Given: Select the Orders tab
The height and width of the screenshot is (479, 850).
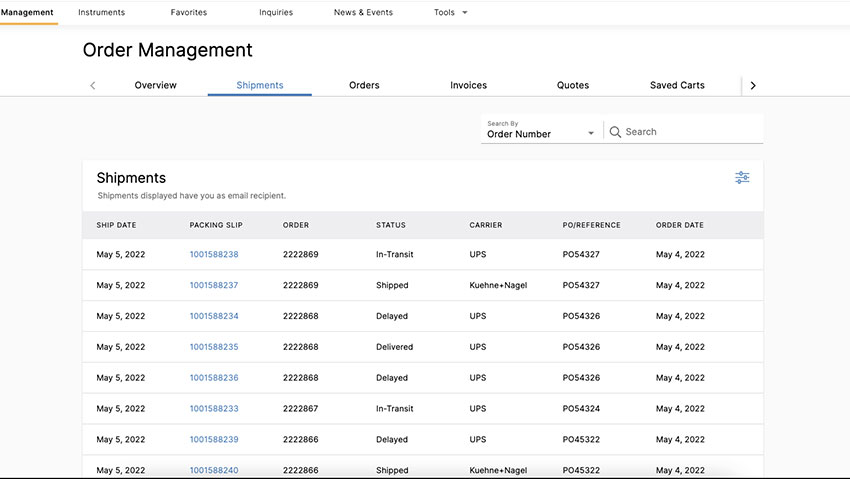Looking at the screenshot, I should 364,85.
